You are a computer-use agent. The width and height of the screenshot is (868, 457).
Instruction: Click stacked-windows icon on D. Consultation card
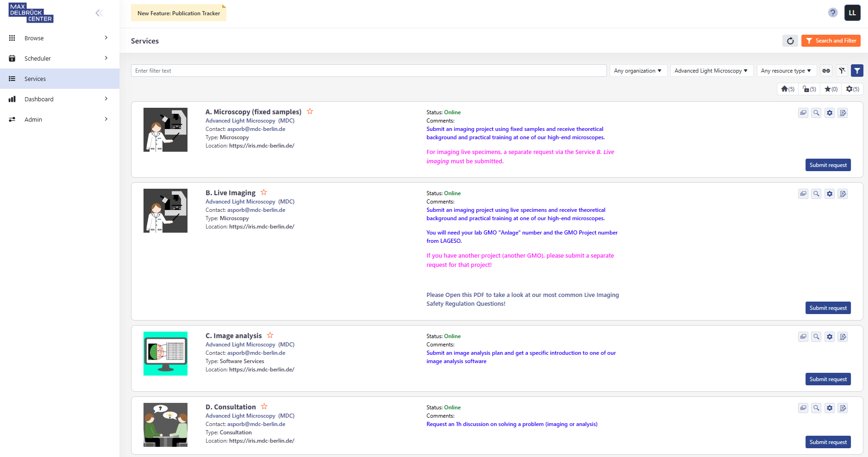(x=803, y=408)
